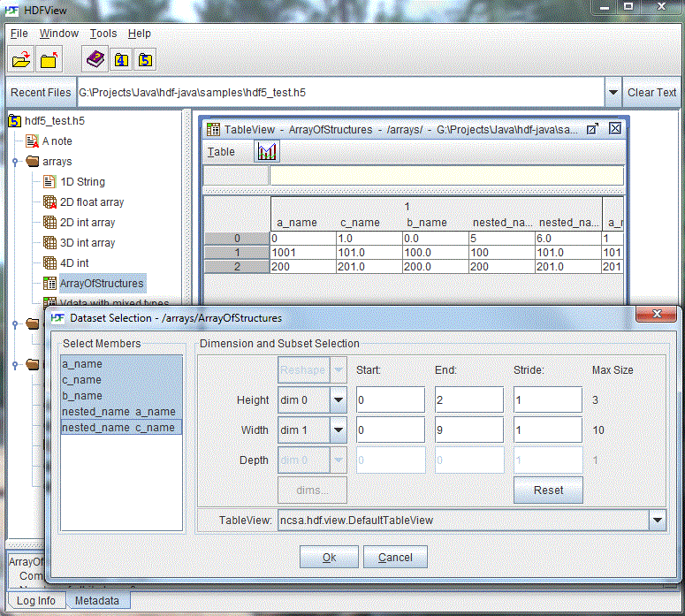The height and width of the screenshot is (616, 685).
Task: Click row header 1 in the table
Action: coord(237,253)
